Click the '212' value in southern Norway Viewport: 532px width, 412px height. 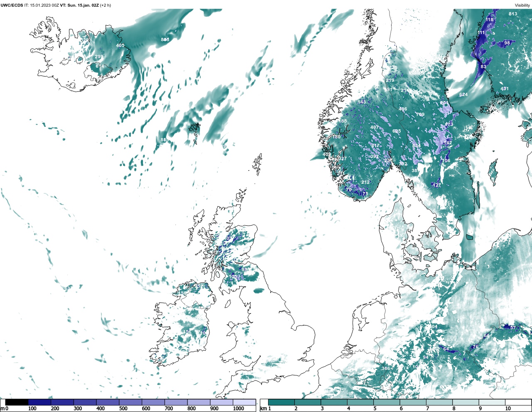tap(365, 183)
